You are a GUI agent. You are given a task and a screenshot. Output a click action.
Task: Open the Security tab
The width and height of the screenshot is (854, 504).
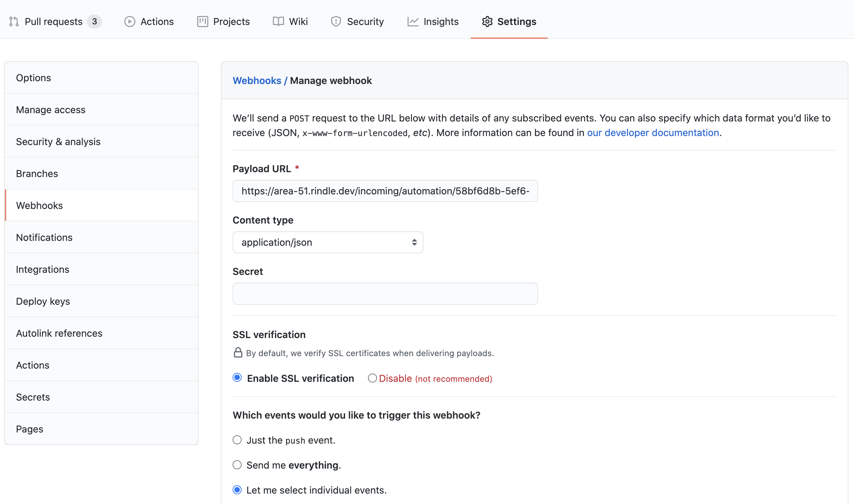pos(357,22)
